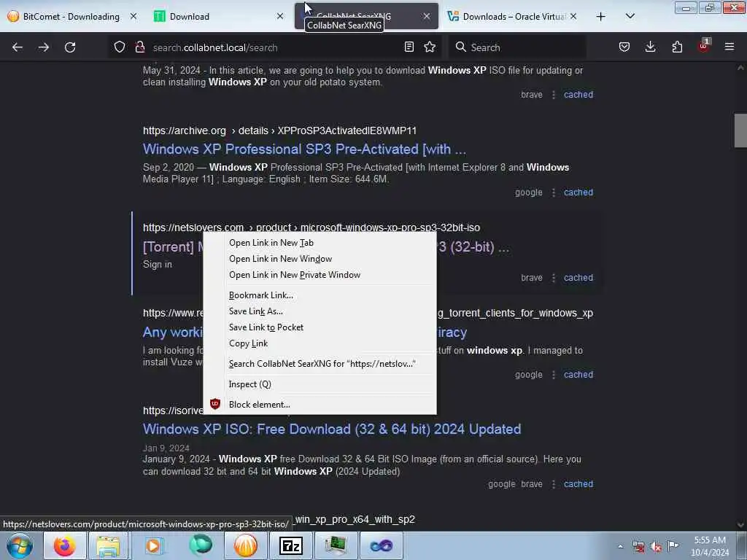The width and height of the screenshot is (747, 560).
Task: Open Windows XP Professional SP3 Pre-Activated result
Action: pyautogui.click(x=304, y=149)
